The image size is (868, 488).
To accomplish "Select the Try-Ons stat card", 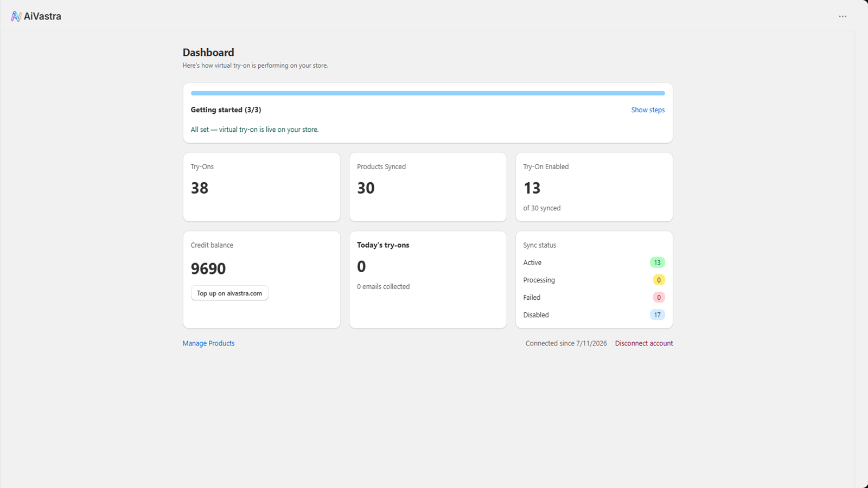I will click(261, 187).
